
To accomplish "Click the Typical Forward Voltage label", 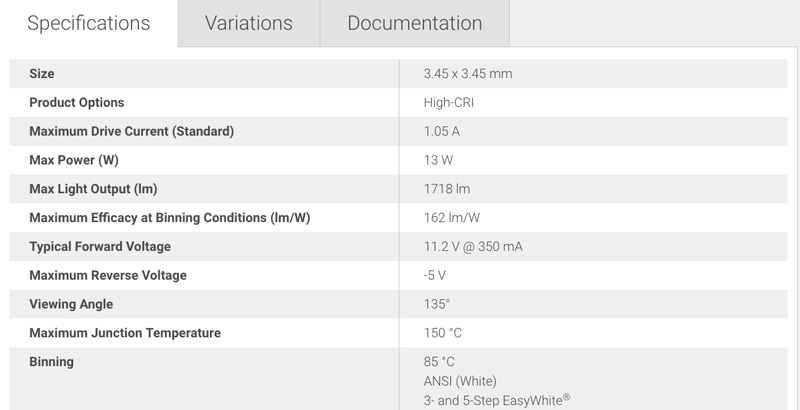I will [x=100, y=247].
